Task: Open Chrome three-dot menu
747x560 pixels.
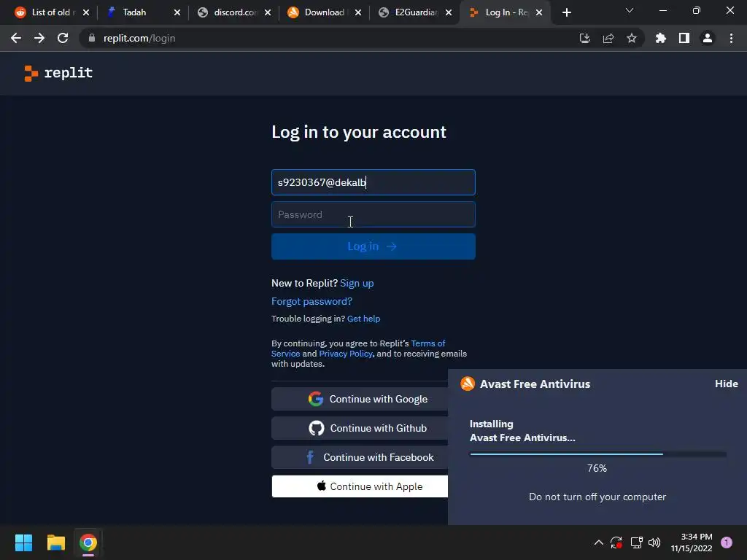Action: pos(731,38)
